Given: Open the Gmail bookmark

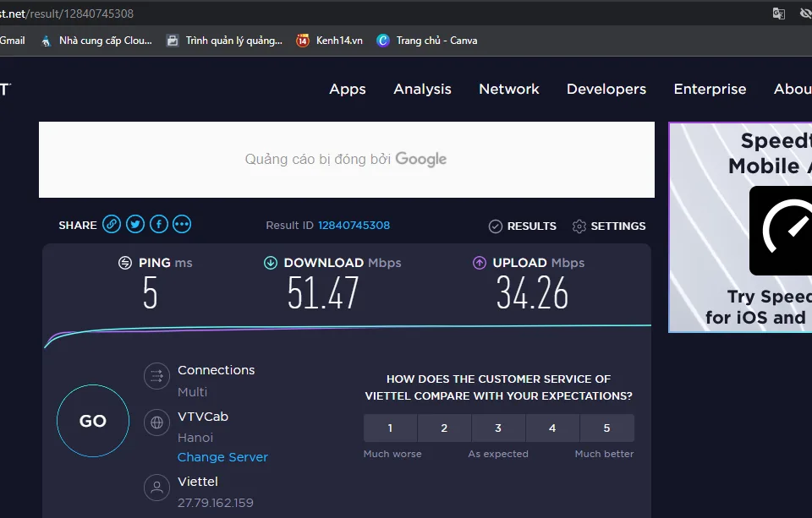Looking at the screenshot, I should tap(13, 41).
